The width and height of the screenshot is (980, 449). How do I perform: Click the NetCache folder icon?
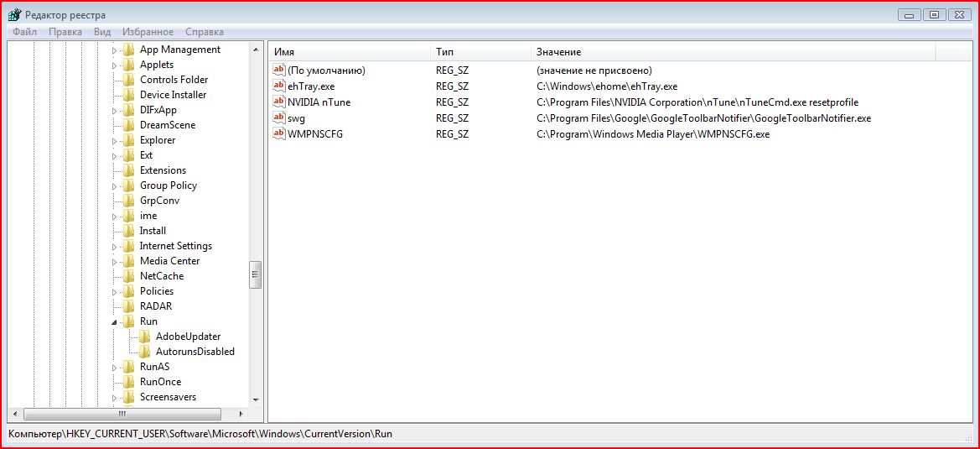tap(129, 276)
